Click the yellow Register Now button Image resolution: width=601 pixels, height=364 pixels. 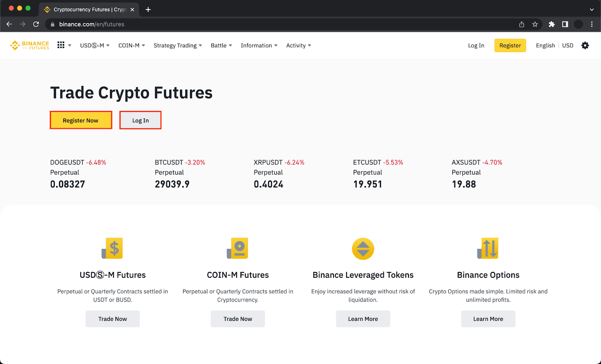coord(81,120)
